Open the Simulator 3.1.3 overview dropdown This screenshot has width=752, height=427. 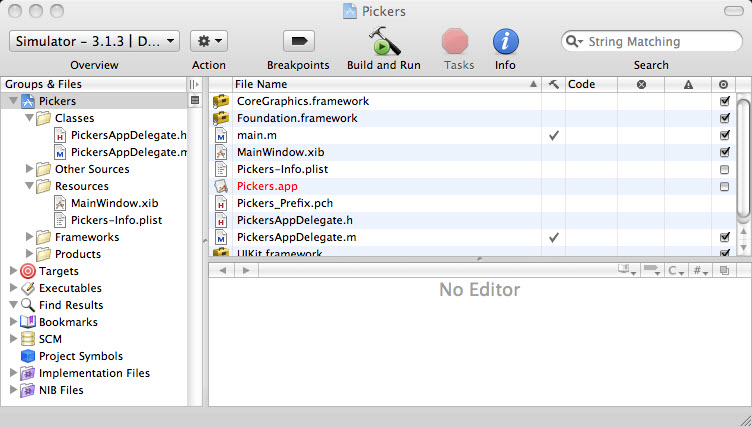click(94, 41)
